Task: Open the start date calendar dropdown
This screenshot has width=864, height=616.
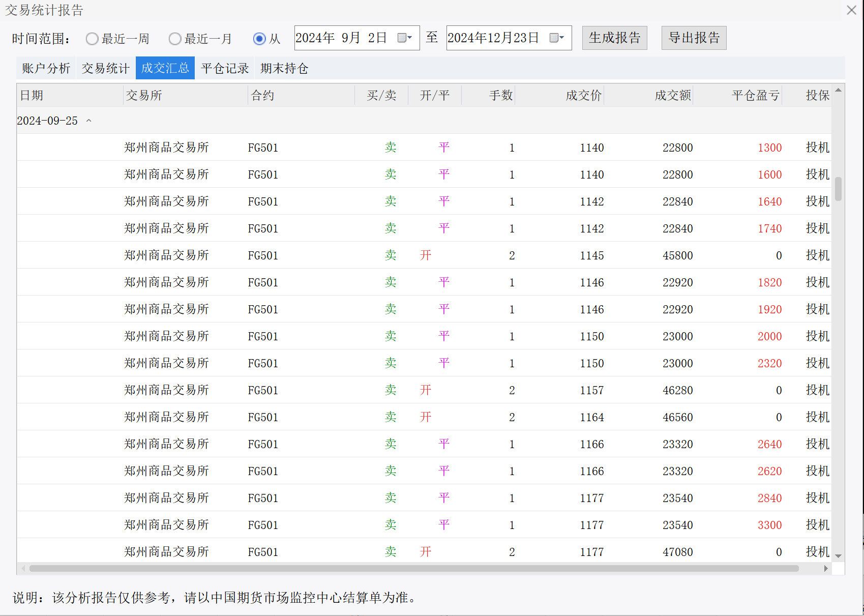Action: (x=405, y=38)
